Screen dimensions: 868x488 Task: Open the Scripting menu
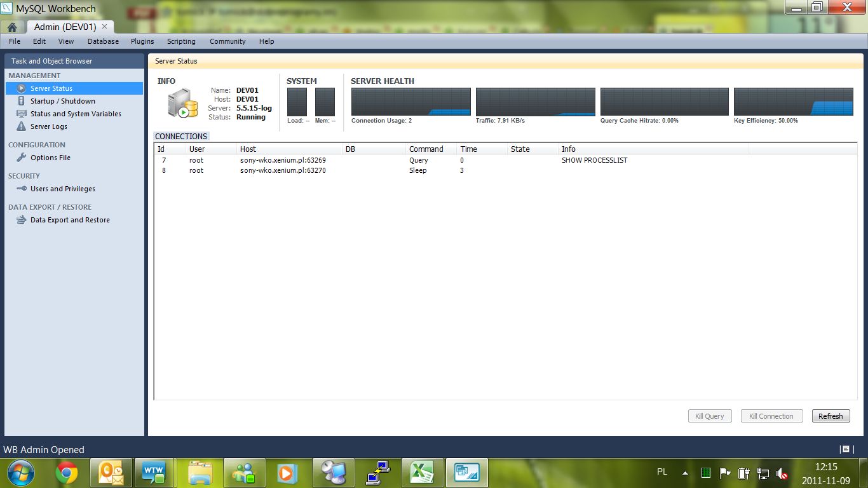[x=181, y=41]
